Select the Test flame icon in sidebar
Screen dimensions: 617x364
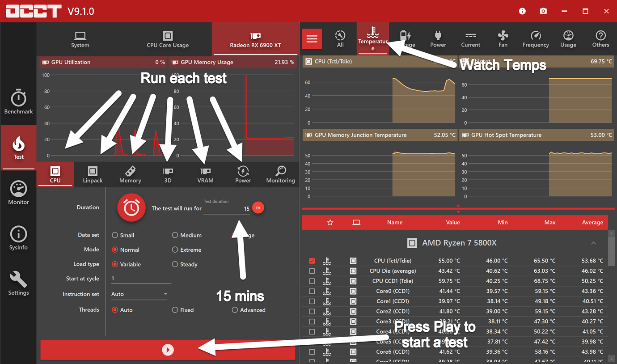(x=18, y=148)
